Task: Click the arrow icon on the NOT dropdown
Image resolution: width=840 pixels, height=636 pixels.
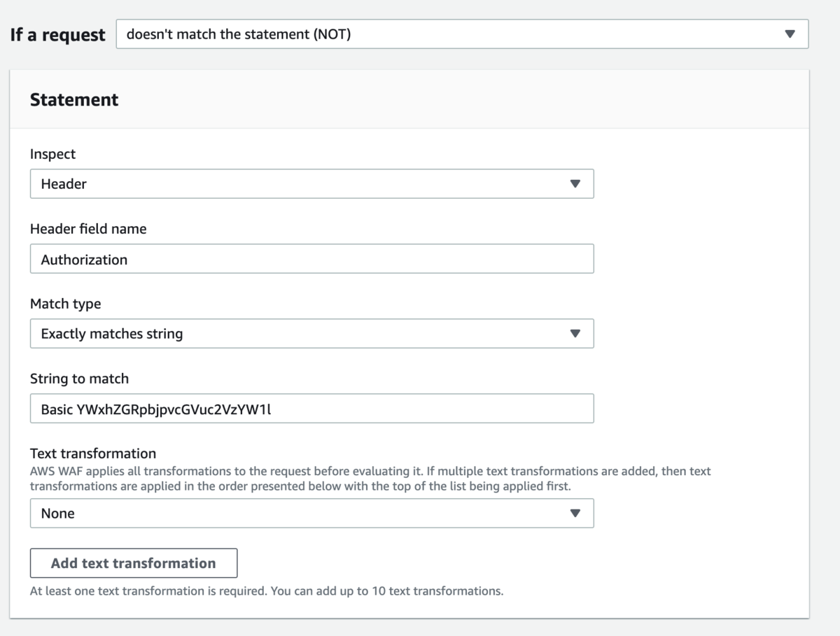Action: 790,34
